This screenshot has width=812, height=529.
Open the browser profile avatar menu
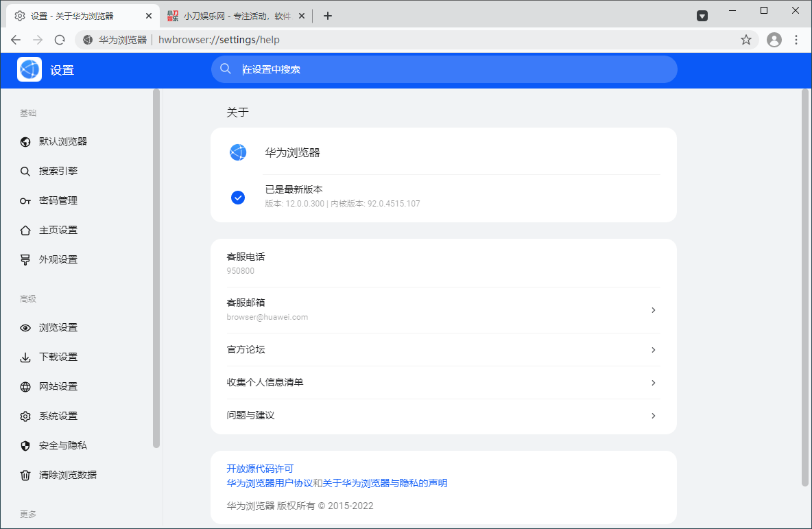click(774, 40)
